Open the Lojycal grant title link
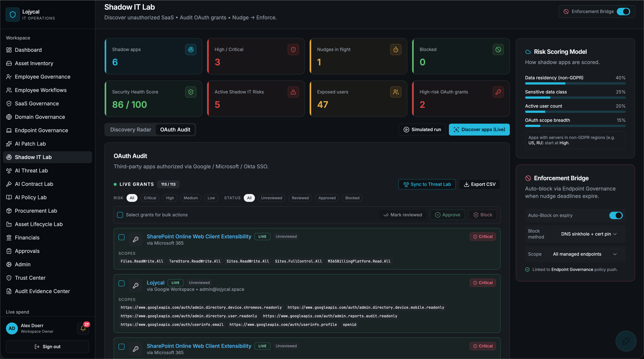This screenshot has height=359, width=644. (x=155, y=282)
